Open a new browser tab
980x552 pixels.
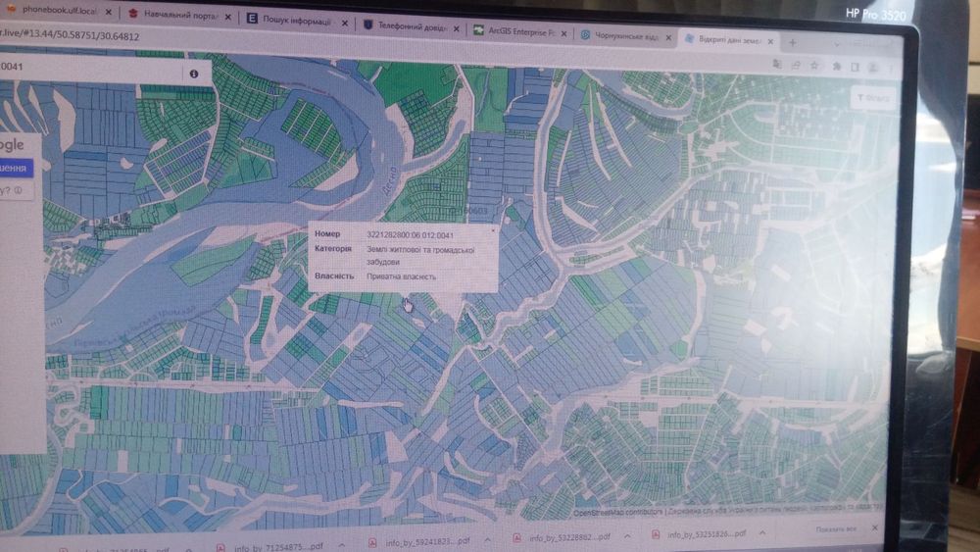click(793, 43)
